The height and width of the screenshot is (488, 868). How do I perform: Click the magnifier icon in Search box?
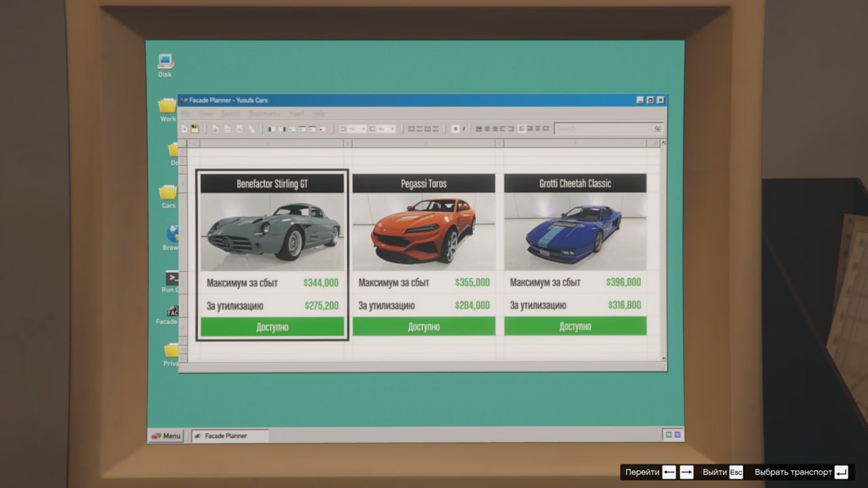(x=657, y=129)
